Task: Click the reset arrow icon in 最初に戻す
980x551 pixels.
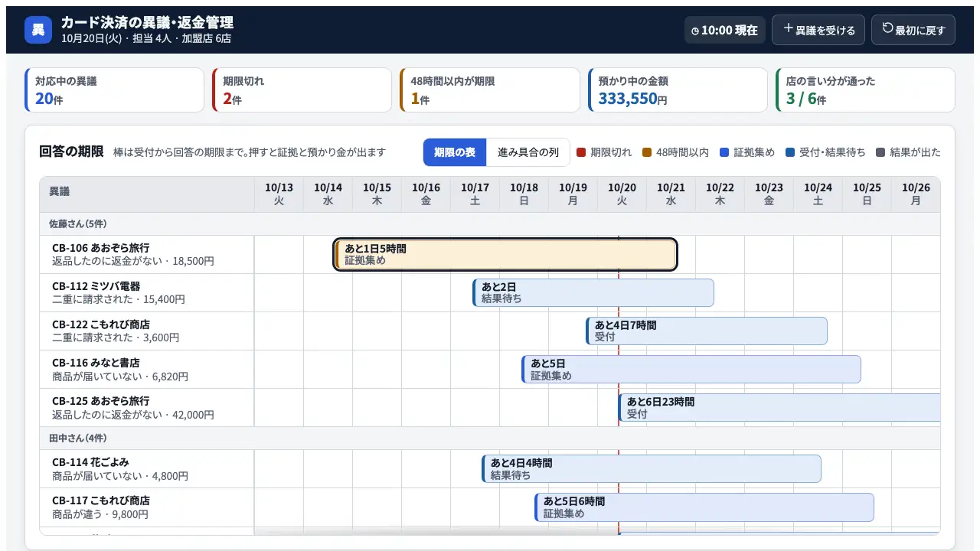Action: click(x=887, y=28)
